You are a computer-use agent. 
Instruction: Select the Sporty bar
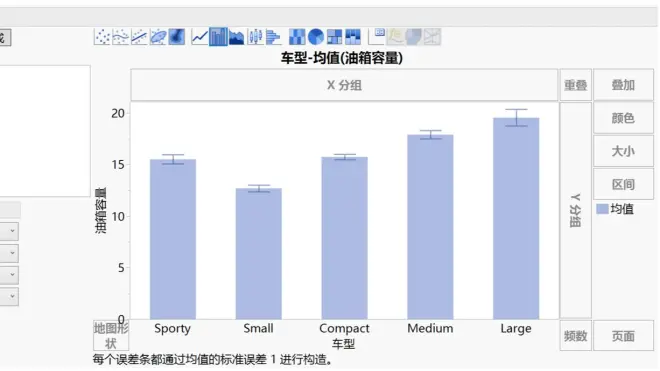point(173,239)
